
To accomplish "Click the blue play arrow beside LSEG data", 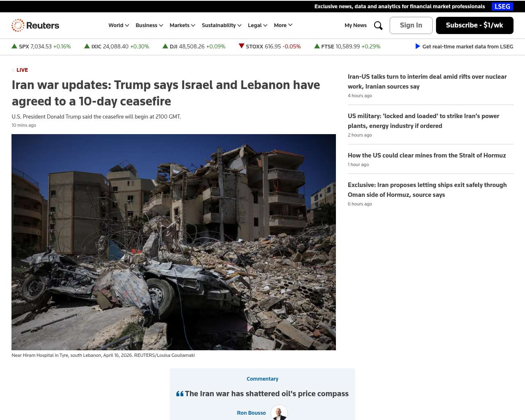I will [x=418, y=46].
